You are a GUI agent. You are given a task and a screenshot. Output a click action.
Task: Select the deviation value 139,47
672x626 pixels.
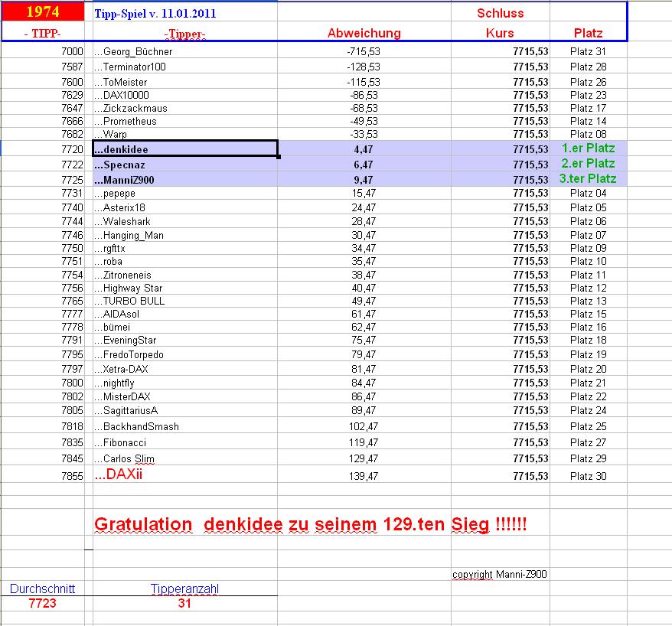pos(364,476)
